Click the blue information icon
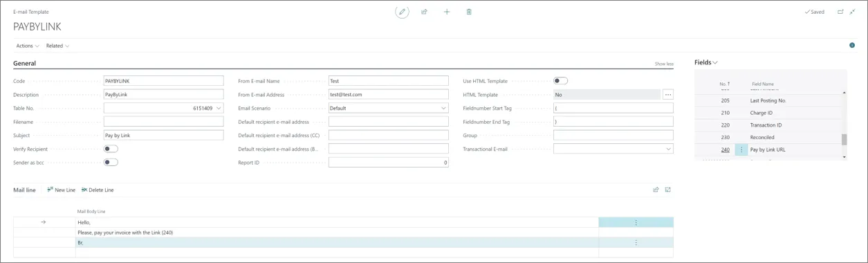The width and height of the screenshot is (868, 263). (x=852, y=46)
